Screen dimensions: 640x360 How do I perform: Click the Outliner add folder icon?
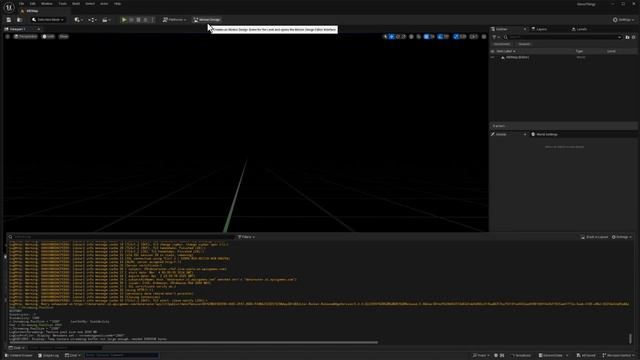627,37
